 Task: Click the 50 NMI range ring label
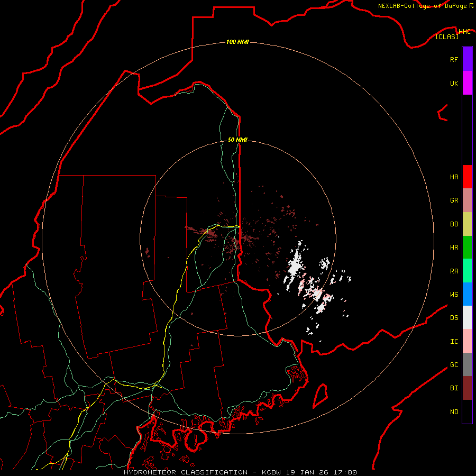[x=237, y=140]
